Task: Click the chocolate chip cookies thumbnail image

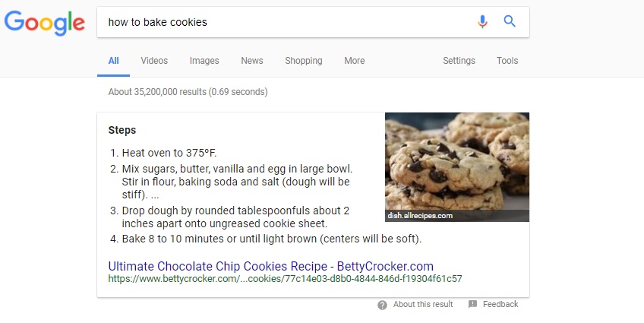Action: (x=456, y=167)
